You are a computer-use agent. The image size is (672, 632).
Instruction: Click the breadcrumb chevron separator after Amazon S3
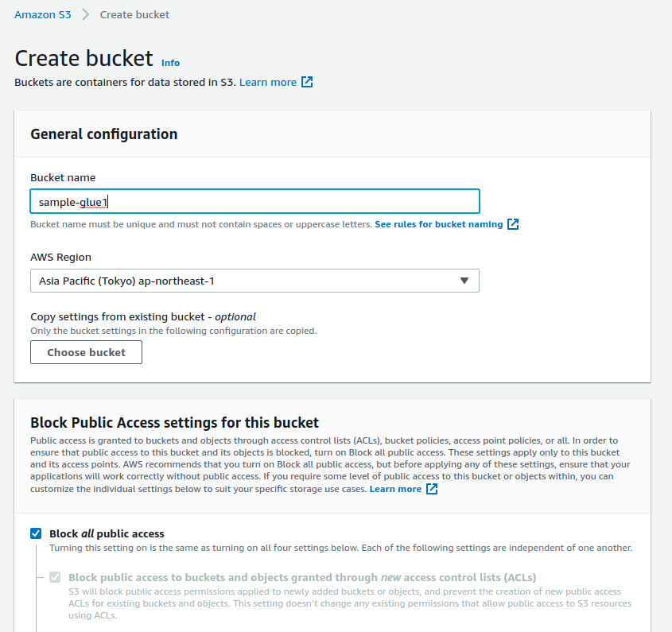(x=86, y=14)
